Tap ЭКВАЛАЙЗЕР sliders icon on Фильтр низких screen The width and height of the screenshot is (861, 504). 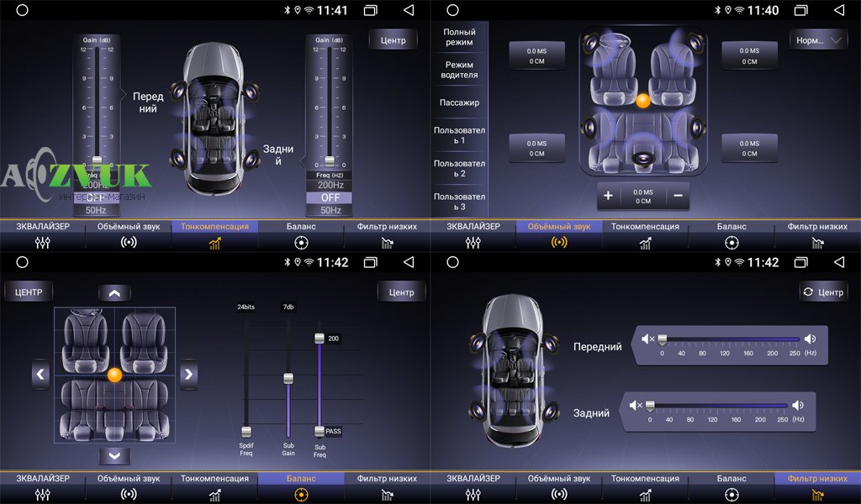point(473,495)
